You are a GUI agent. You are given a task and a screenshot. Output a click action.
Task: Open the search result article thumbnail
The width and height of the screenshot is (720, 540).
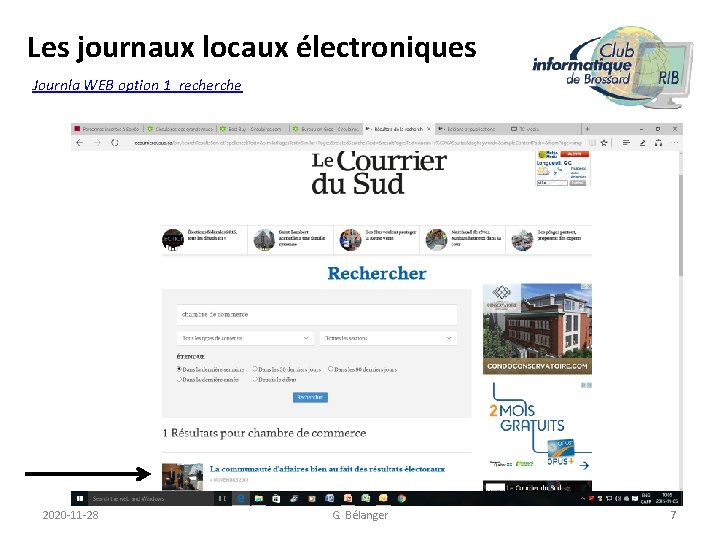coord(182,477)
